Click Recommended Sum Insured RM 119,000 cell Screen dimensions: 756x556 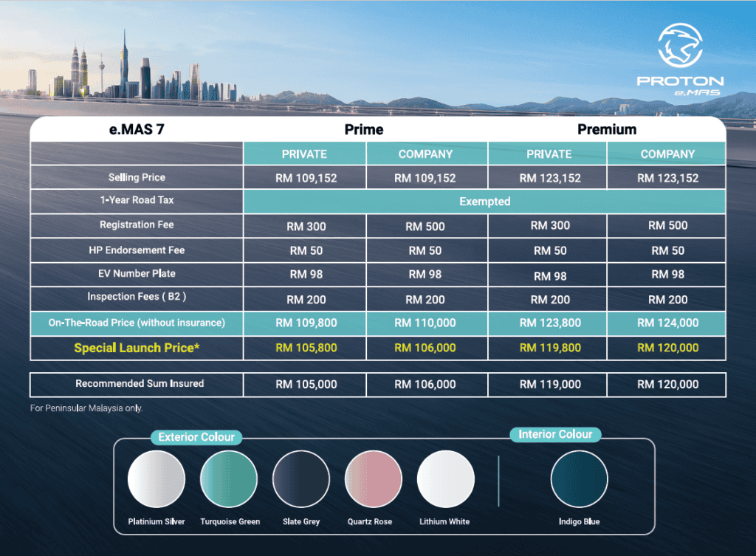tap(549, 385)
